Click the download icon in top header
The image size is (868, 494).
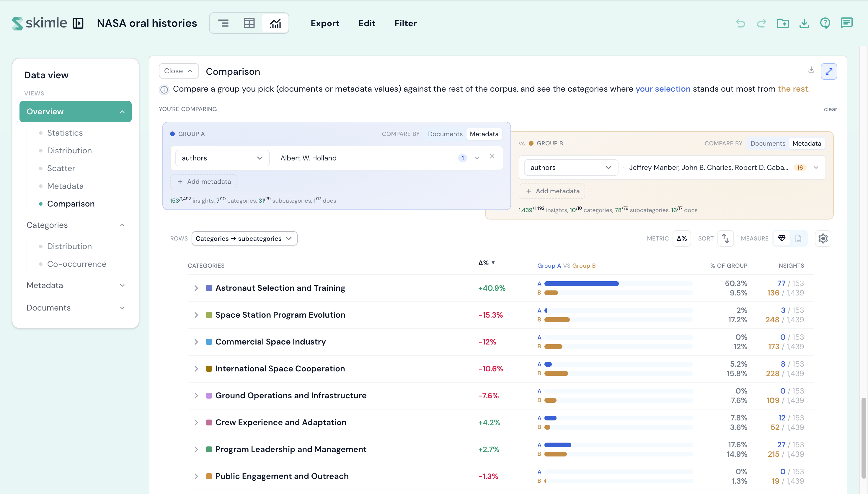pyautogui.click(x=804, y=23)
